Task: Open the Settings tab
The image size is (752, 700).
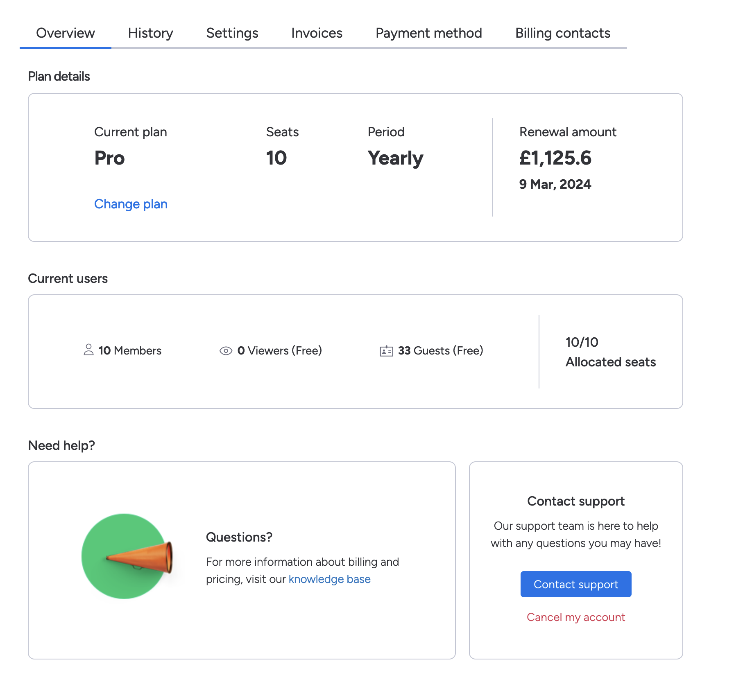Action: [232, 33]
